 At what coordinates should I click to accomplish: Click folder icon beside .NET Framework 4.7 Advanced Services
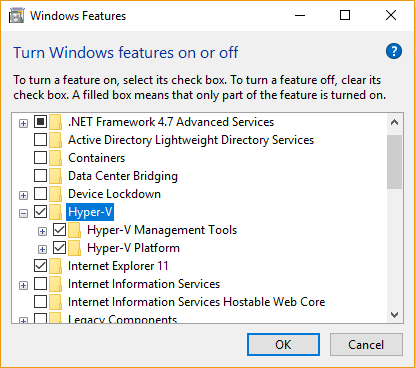pos(56,122)
